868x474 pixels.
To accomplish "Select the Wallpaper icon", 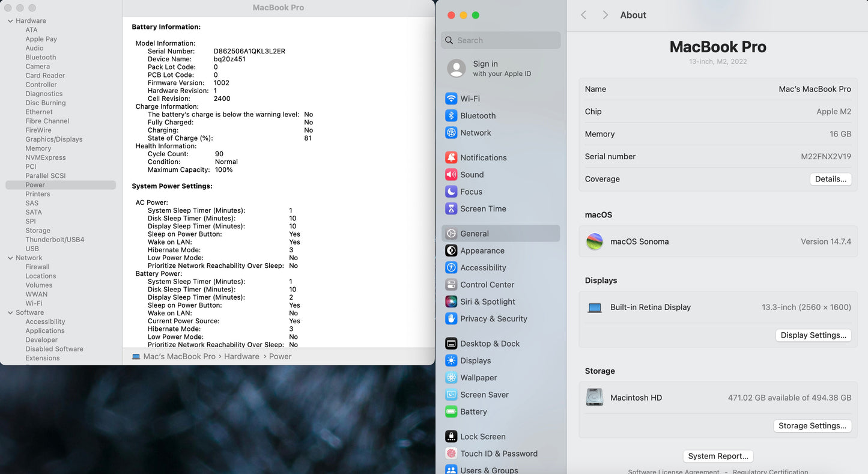I will coord(451,378).
